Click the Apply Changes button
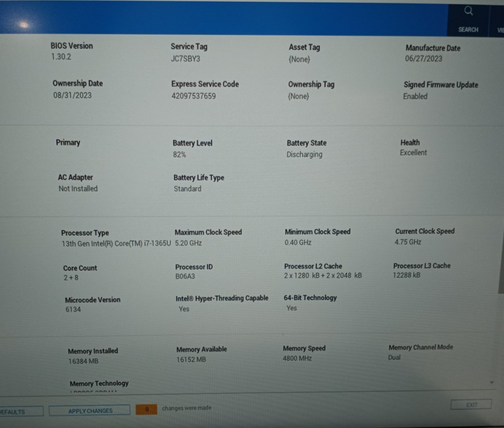This screenshot has width=504, height=428. point(90,411)
